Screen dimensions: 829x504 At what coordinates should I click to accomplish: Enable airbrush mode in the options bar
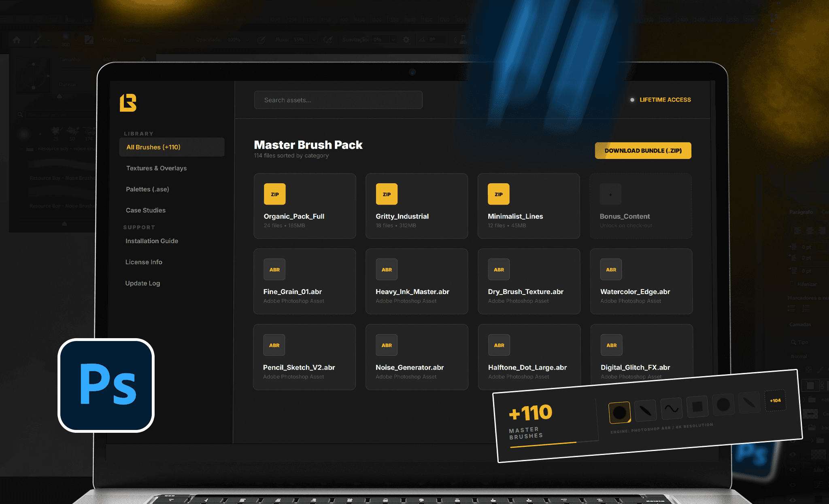tap(329, 39)
